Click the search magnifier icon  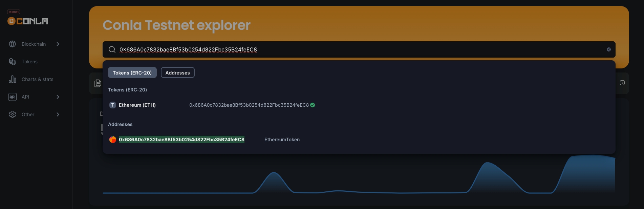(x=112, y=49)
